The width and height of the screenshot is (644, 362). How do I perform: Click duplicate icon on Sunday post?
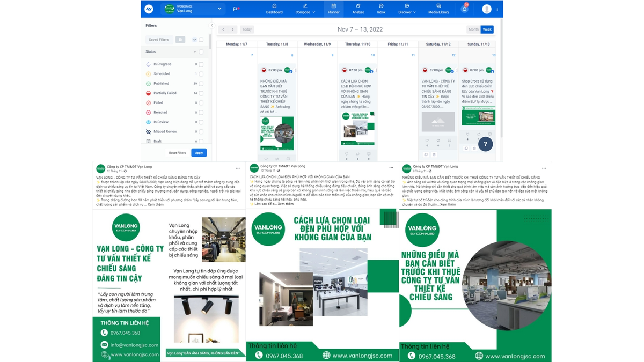[466, 148]
